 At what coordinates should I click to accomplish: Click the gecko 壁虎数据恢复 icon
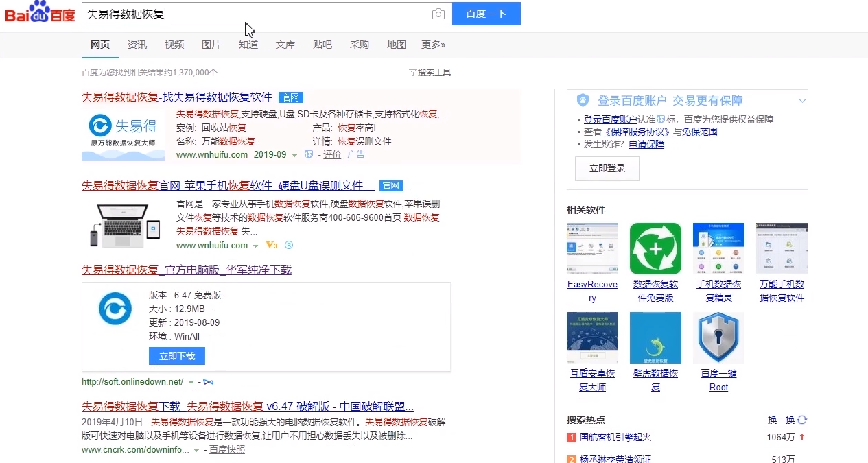[x=655, y=337]
